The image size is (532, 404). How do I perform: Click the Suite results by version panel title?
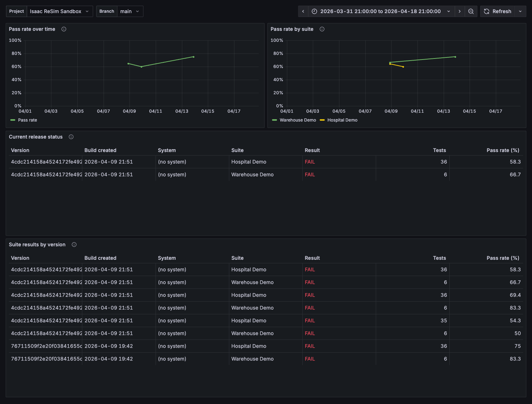(x=37, y=245)
